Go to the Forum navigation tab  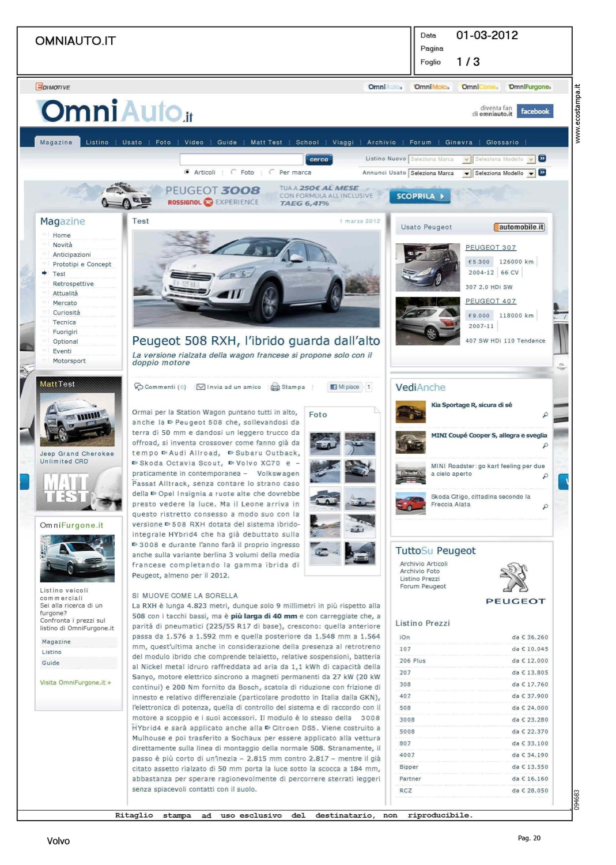[x=420, y=142]
